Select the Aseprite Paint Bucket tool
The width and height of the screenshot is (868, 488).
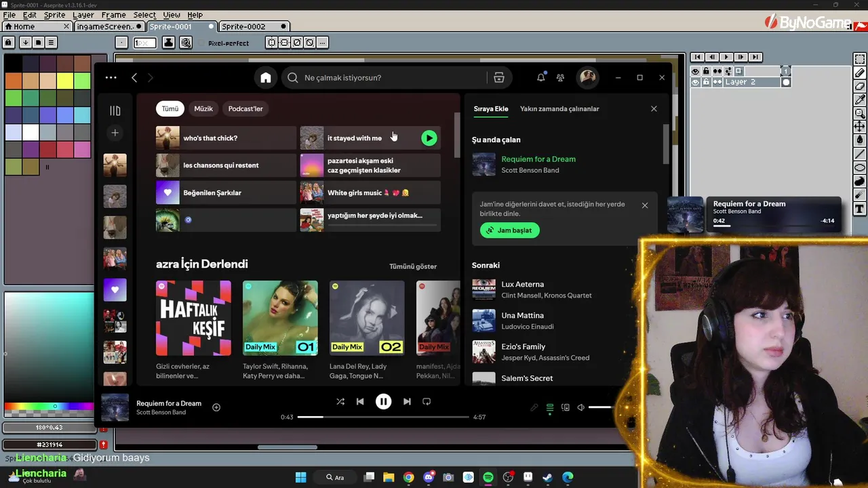click(x=860, y=140)
